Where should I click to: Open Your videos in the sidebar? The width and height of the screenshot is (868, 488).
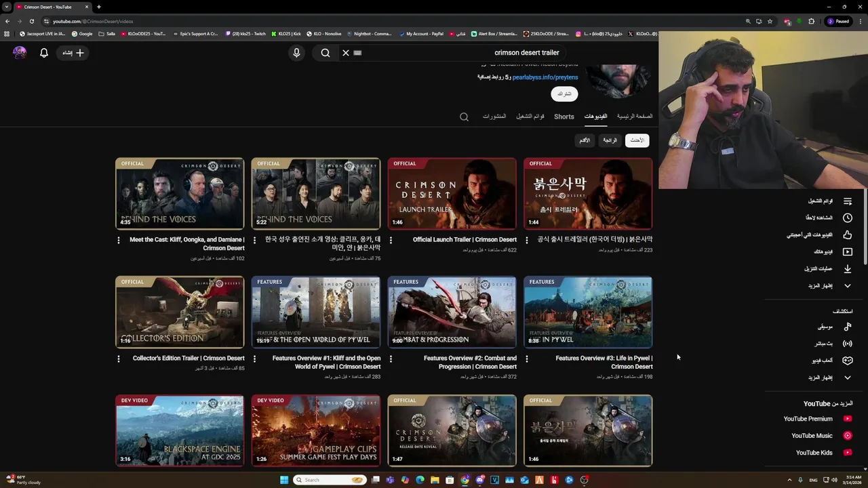(833, 252)
